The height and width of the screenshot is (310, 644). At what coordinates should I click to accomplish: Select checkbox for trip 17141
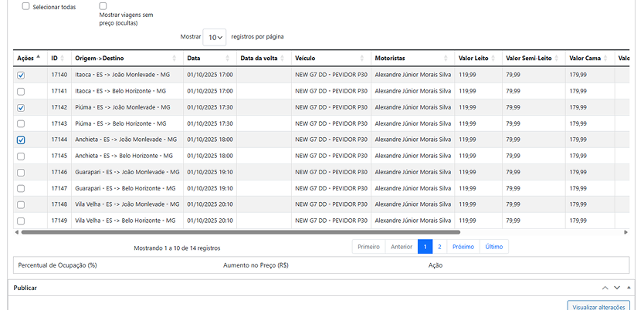pos(21,91)
